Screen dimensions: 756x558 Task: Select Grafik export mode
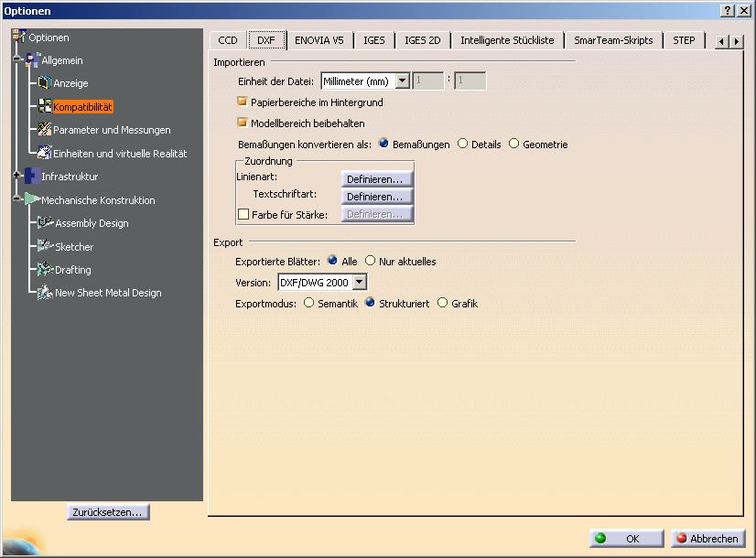tap(442, 303)
